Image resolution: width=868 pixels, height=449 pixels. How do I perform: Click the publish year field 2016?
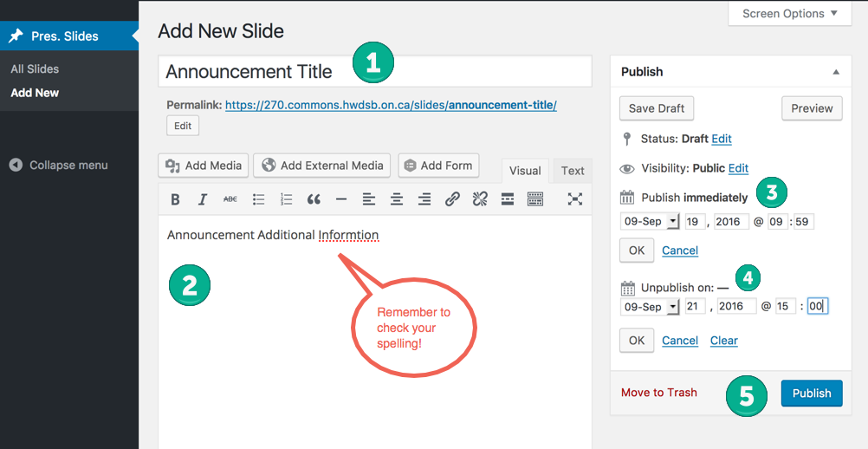[x=731, y=221]
